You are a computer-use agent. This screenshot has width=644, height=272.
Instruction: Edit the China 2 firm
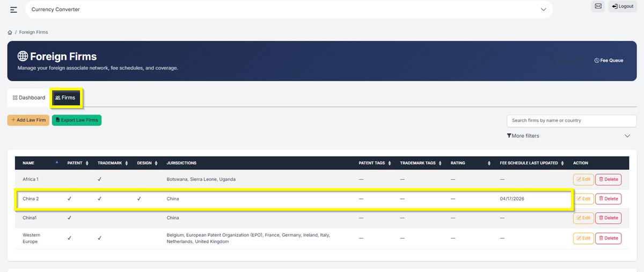583,199
